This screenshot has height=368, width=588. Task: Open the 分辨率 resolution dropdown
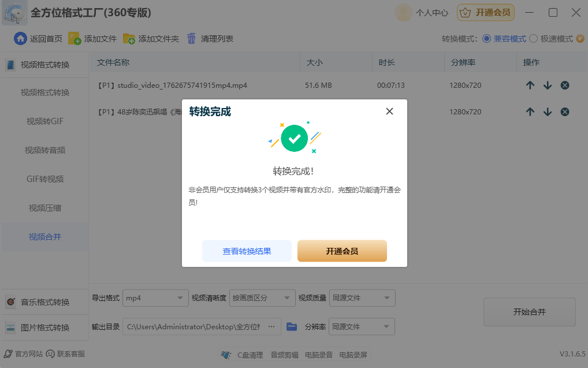362,326
